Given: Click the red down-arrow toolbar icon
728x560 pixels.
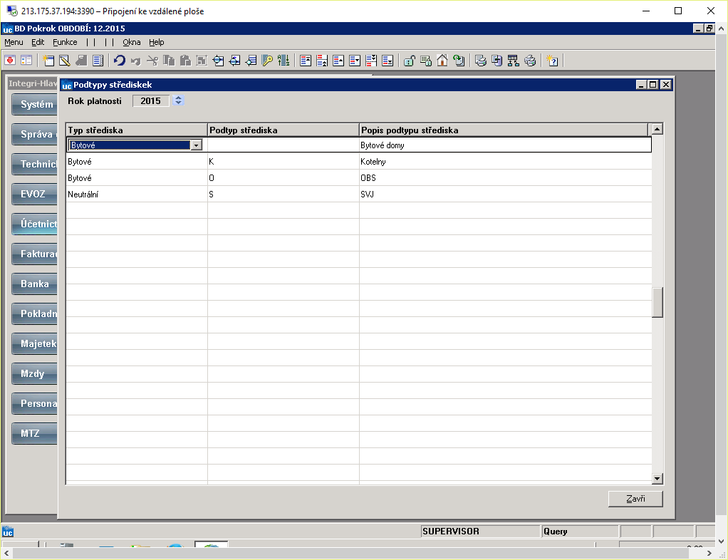Looking at the screenshot, I should [x=10, y=61].
